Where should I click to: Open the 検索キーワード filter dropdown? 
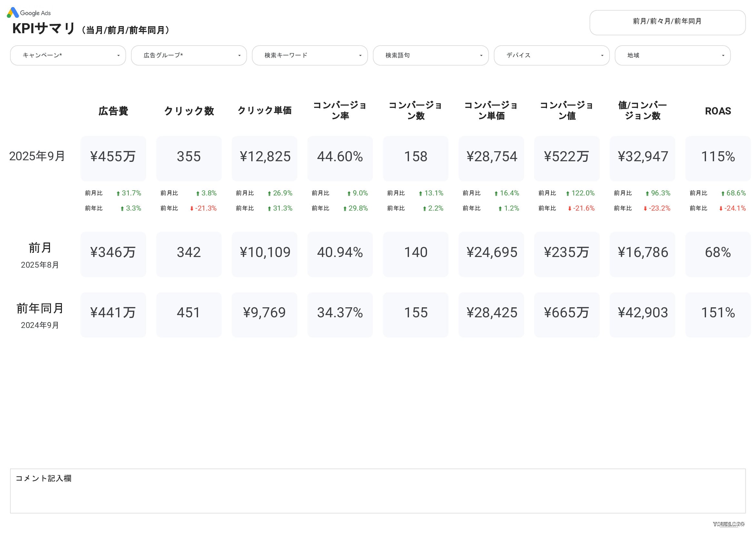(x=310, y=55)
